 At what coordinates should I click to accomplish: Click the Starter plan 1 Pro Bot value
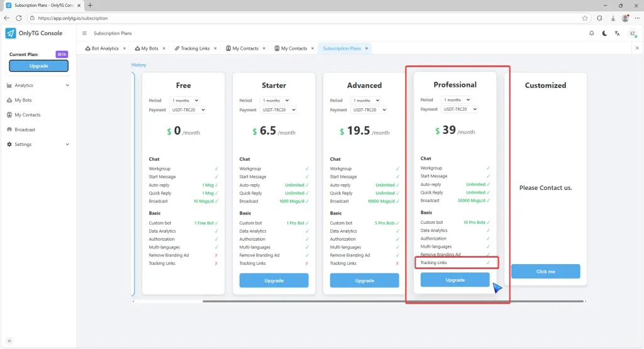pos(296,223)
